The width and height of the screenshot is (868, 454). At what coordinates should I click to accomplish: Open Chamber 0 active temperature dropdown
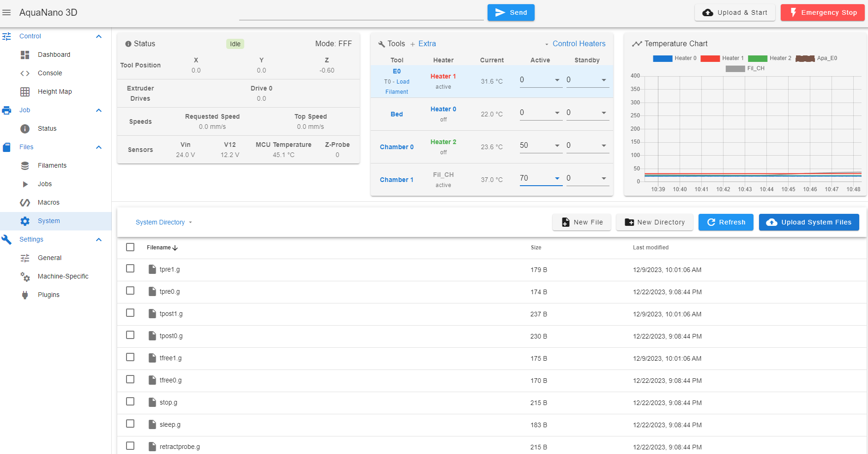(557, 145)
